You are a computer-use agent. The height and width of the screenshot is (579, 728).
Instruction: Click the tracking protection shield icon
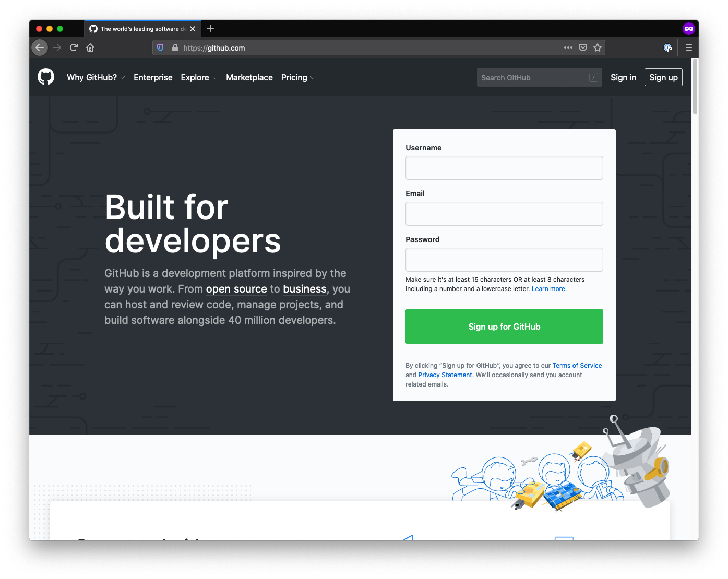(x=160, y=47)
